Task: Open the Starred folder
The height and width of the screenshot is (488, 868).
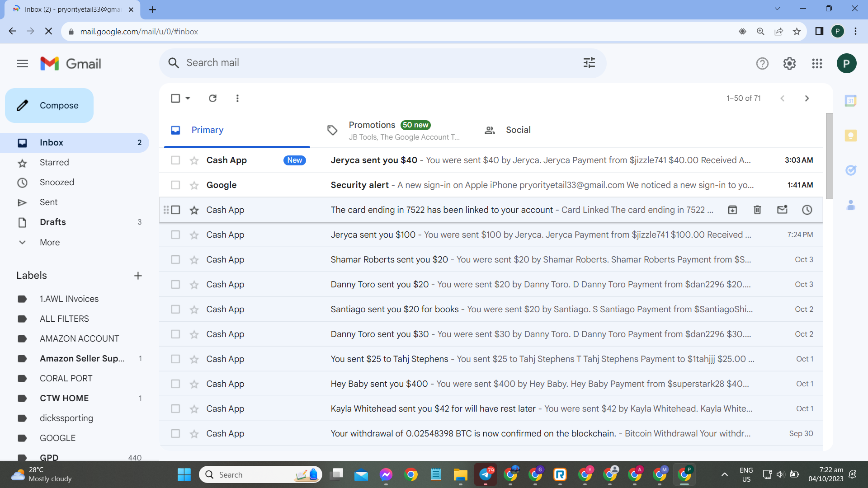Action: coord(75,163)
